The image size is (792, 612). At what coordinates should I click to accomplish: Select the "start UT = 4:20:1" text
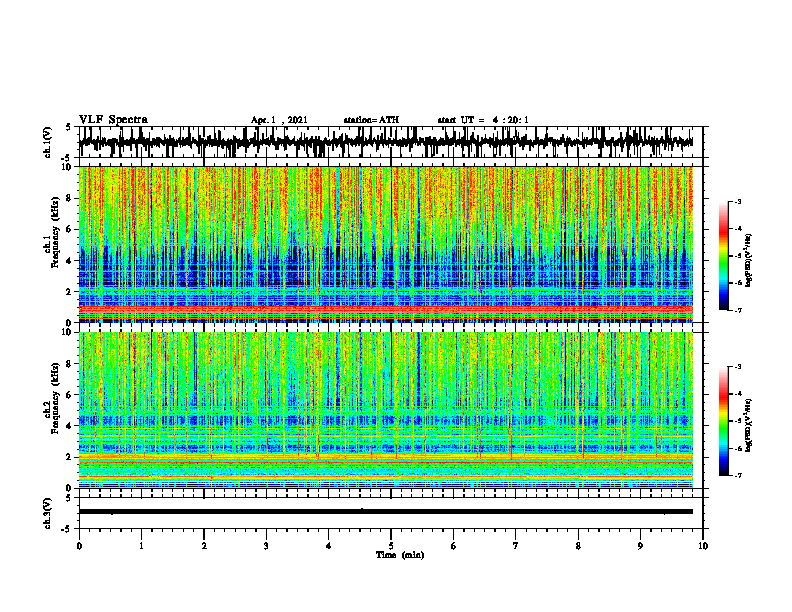tap(483, 120)
